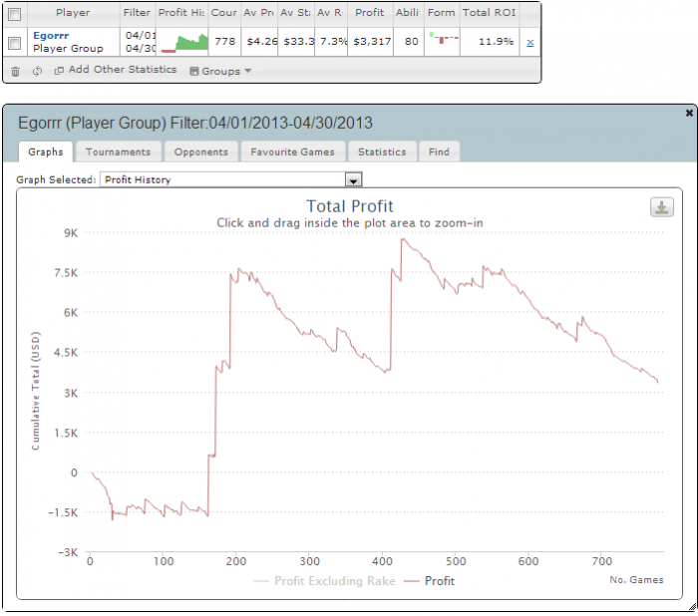Remove the Egorrr row via the x icon
Image resolution: width=698 pixels, height=616 pixels.
click(529, 43)
